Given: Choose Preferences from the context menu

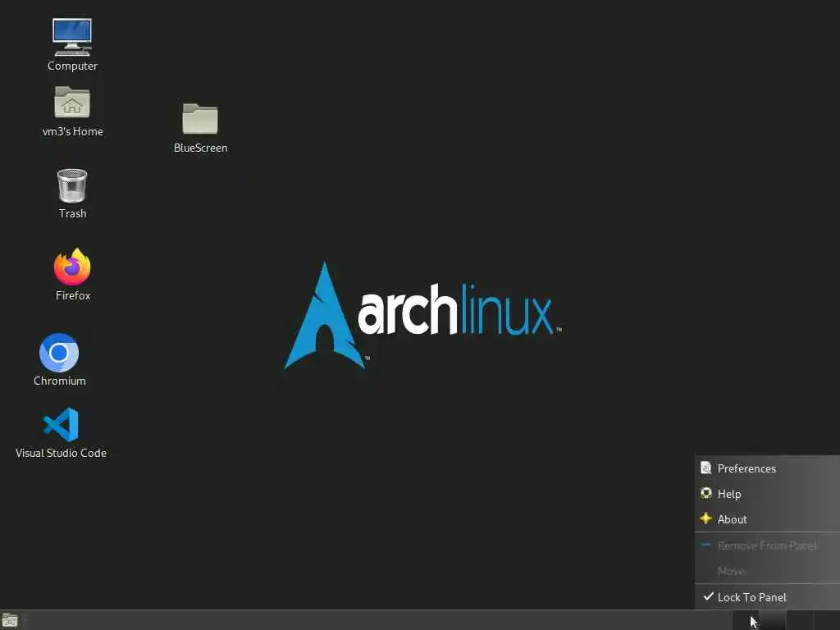Looking at the screenshot, I should [x=767, y=468].
